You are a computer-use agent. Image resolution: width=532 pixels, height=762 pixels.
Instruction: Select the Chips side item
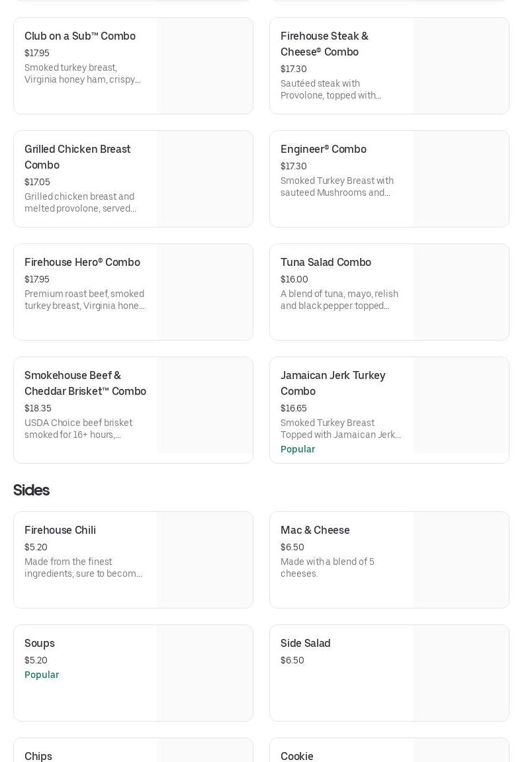38,756
